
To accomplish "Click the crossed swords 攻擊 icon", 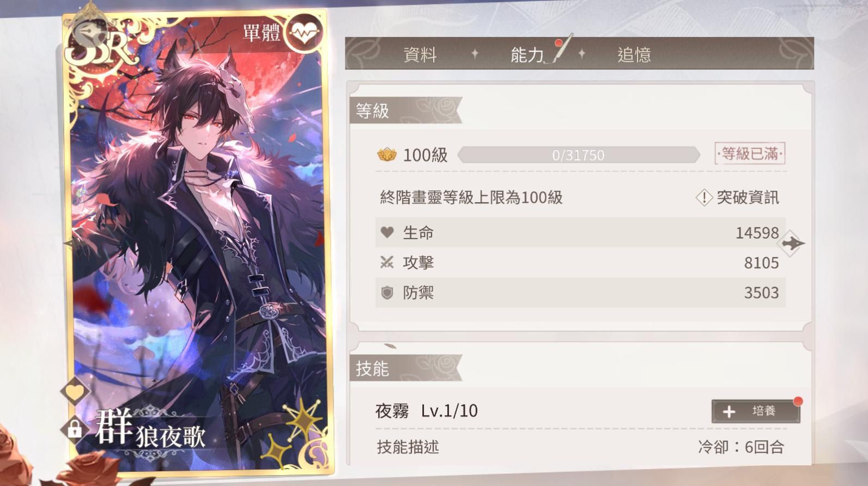I will (x=387, y=263).
